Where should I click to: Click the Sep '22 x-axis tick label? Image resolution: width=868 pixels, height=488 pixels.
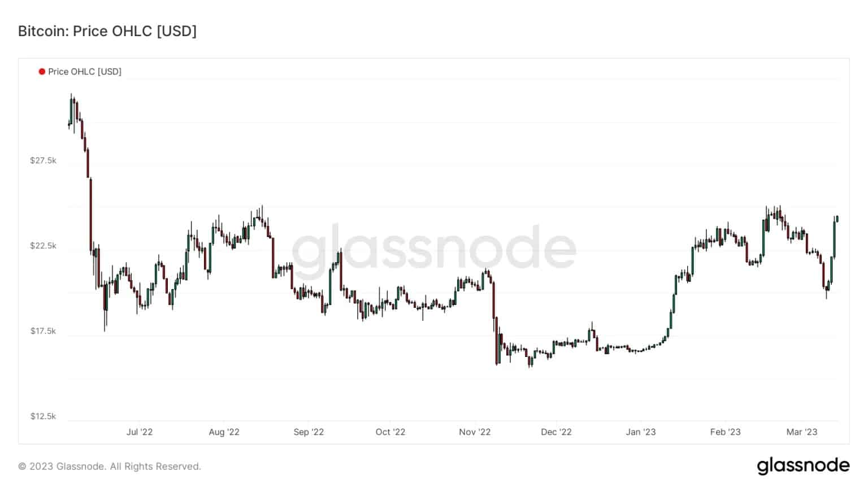(x=309, y=432)
